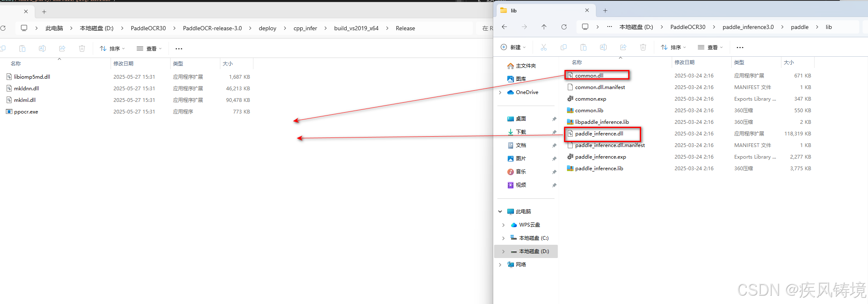Click build_vs2019_x64 in the Release address bar
This screenshot has width=868, height=304.
click(x=356, y=28)
